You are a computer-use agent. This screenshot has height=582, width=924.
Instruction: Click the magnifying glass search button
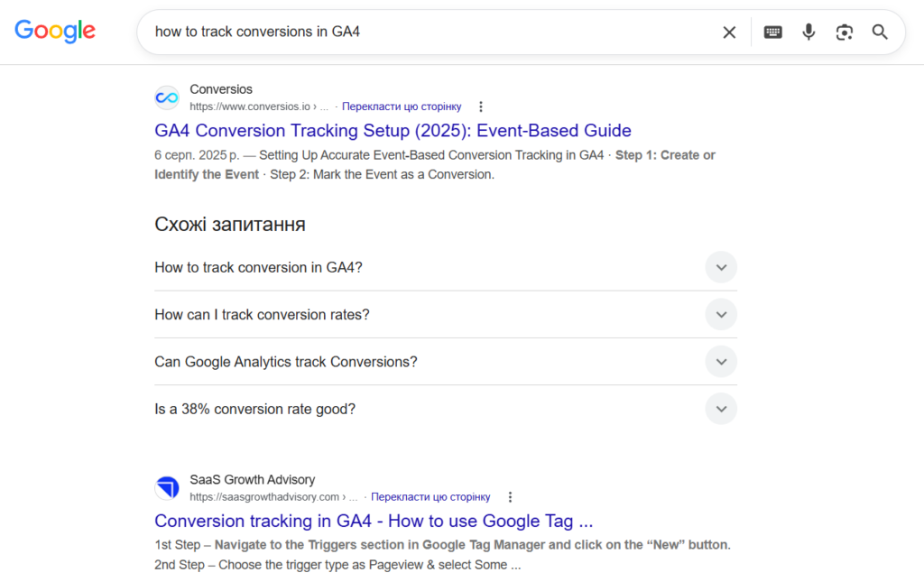[880, 32]
